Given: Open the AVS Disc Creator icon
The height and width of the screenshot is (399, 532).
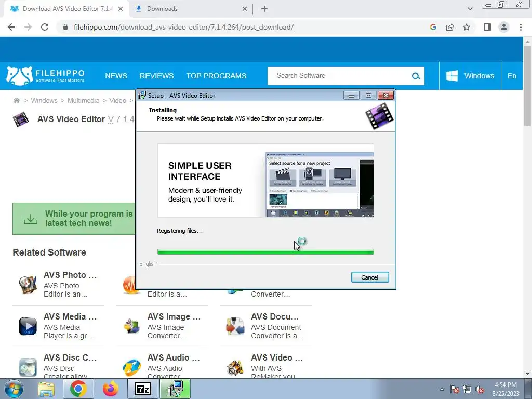Looking at the screenshot, I should [x=28, y=367].
